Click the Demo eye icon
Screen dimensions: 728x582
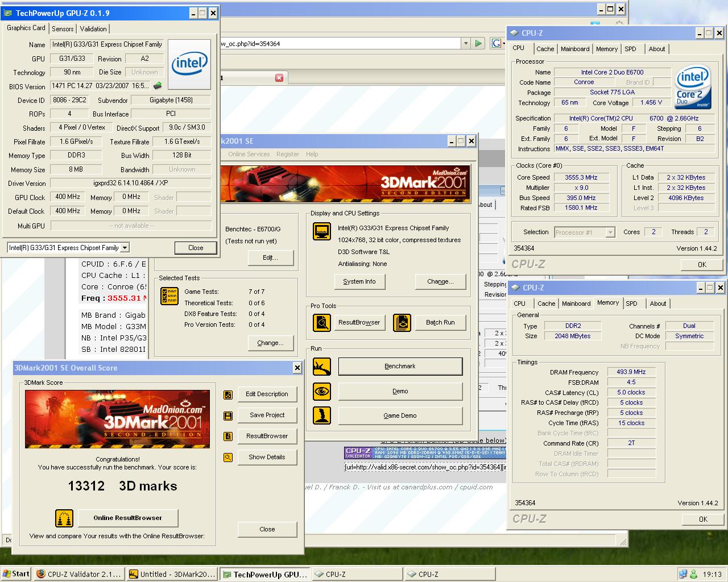[322, 391]
